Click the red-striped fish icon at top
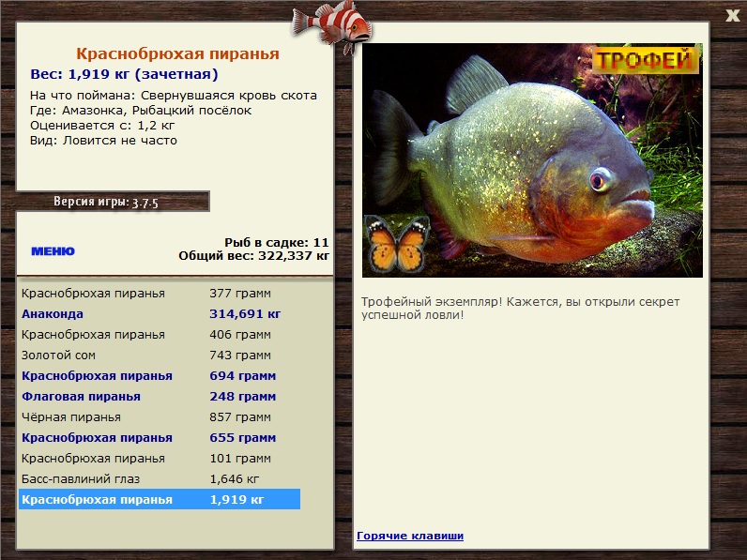 (x=331, y=25)
